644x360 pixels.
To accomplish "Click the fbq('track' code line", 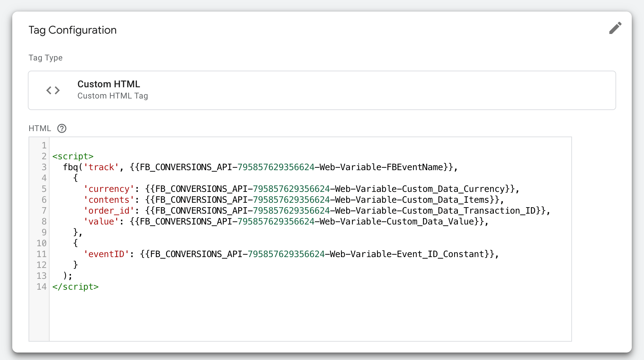I will (260, 167).
